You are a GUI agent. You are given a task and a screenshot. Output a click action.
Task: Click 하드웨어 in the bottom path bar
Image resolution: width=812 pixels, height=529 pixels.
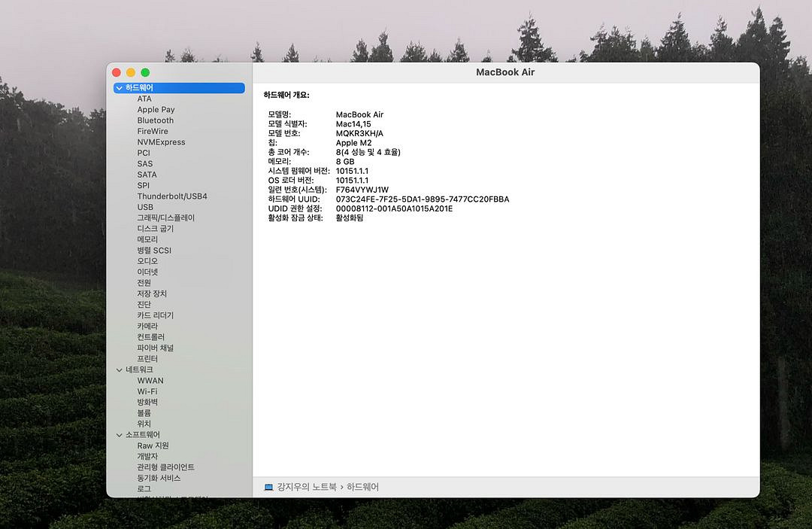(362, 487)
